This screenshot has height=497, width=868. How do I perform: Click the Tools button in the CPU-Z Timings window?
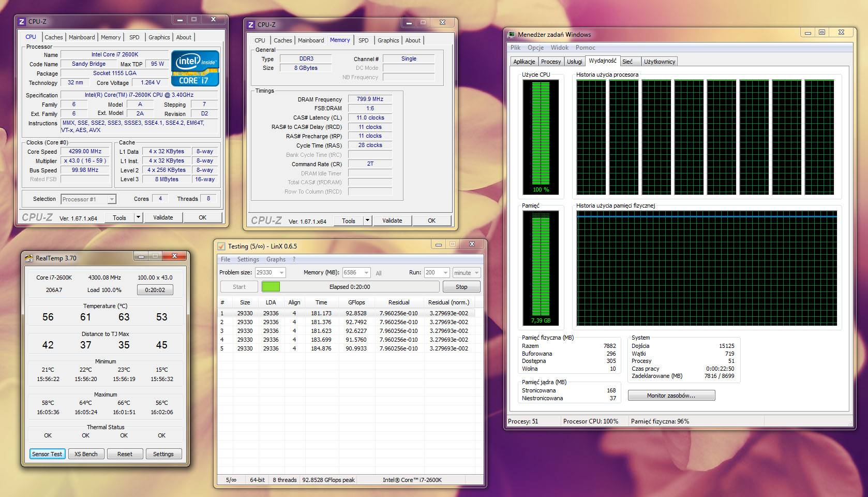tap(349, 221)
